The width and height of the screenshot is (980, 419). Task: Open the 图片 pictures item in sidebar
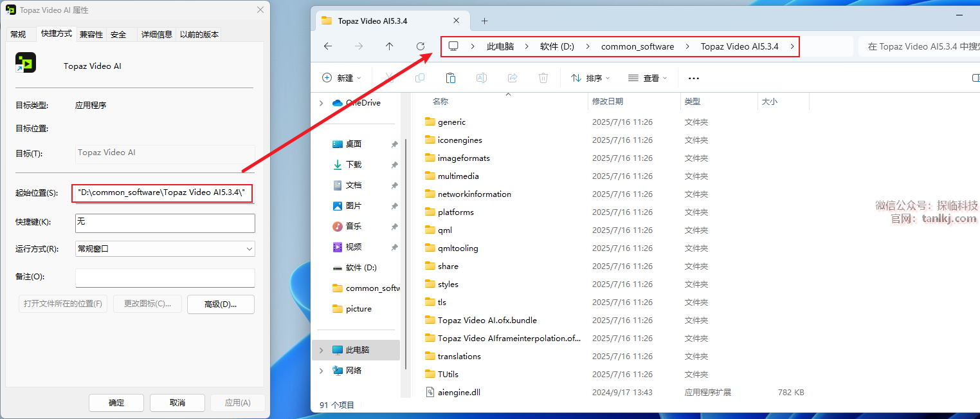pos(354,206)
